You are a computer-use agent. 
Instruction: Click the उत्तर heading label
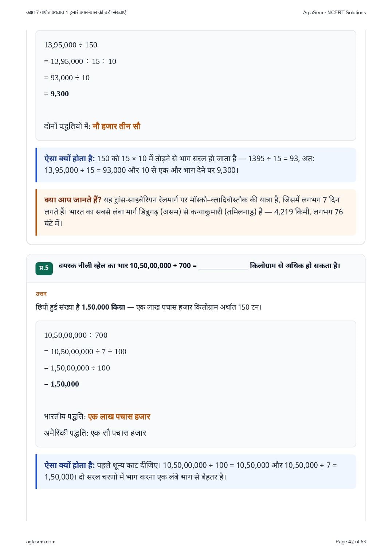41,294
